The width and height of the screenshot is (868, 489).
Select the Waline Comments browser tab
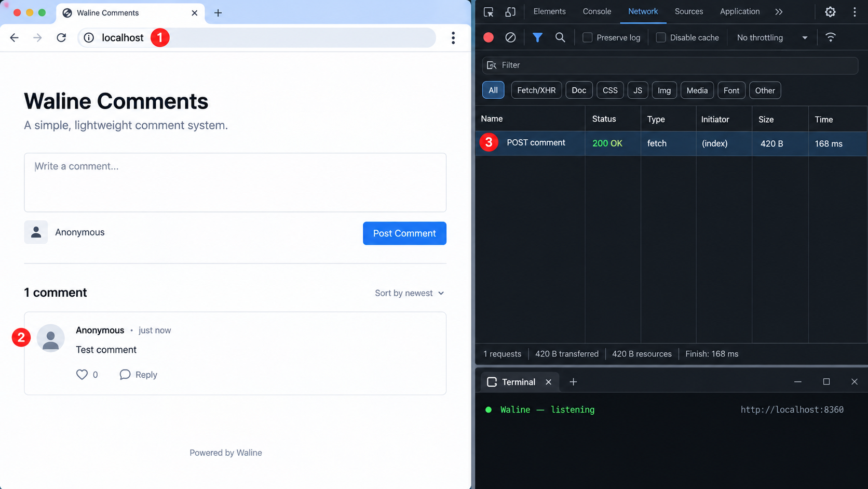[130, 13]
